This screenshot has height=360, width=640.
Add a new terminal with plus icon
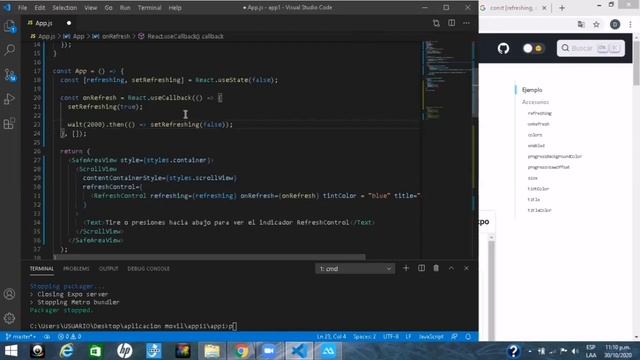(406, 268)
